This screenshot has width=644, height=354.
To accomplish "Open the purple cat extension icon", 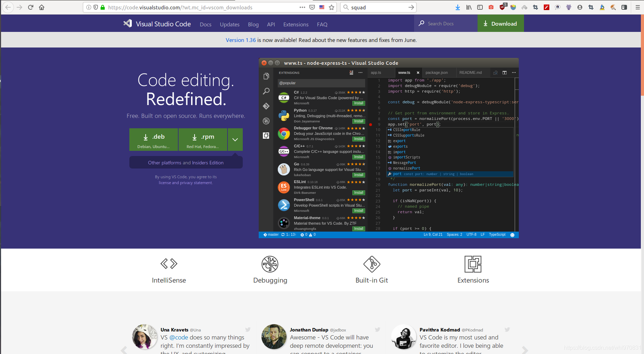I will pos(569,7).
